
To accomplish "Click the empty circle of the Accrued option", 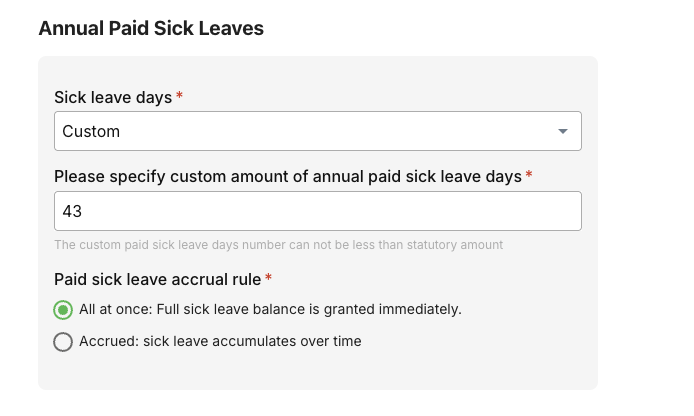I will pos(63,342).
